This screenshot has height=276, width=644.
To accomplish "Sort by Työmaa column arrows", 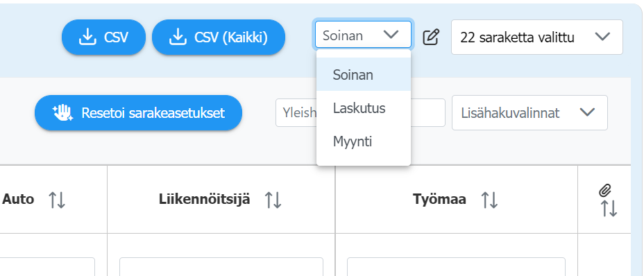I will coord(489,200).
